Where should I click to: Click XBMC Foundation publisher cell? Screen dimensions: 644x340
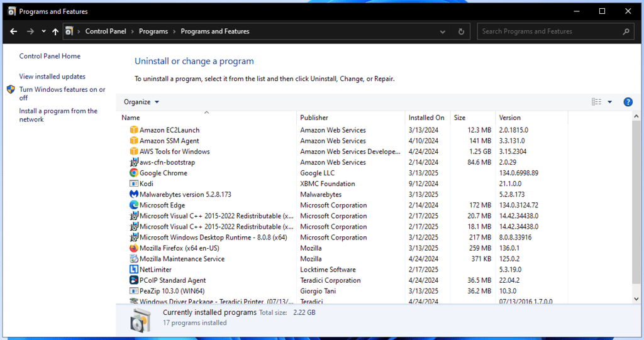327,184
